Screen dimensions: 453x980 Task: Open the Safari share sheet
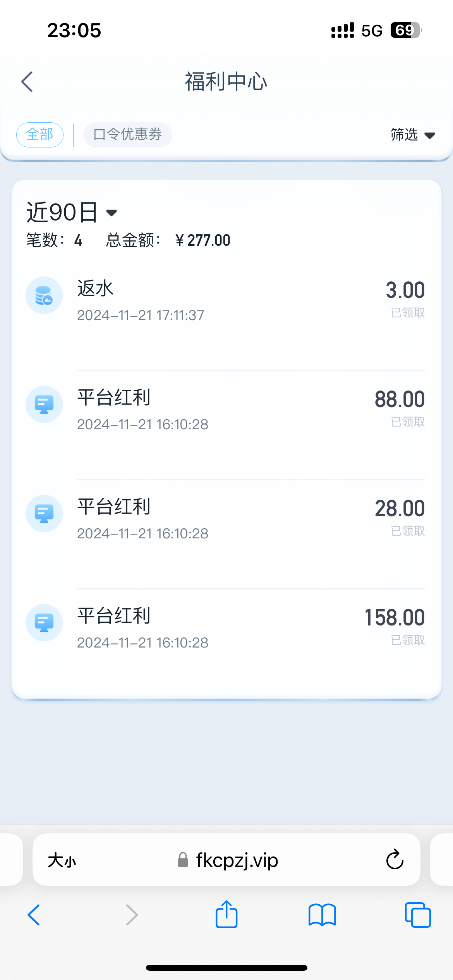click(x=226, y=915)
